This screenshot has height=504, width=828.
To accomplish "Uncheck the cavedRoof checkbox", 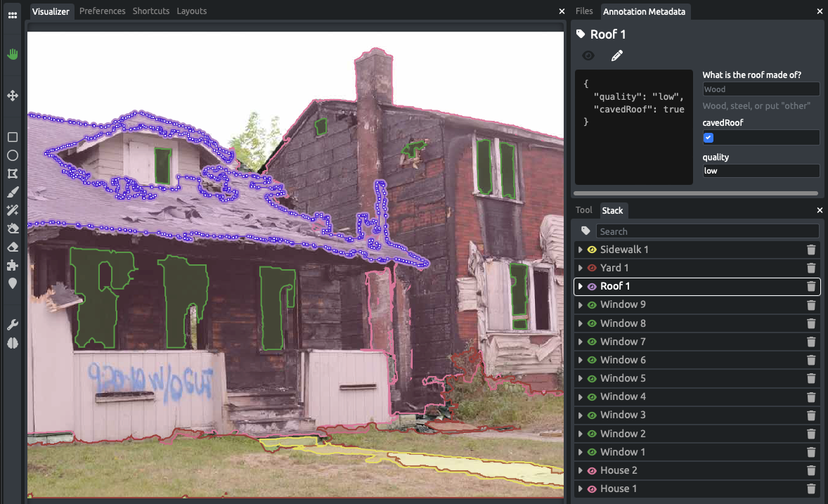I will pos(707,138).
